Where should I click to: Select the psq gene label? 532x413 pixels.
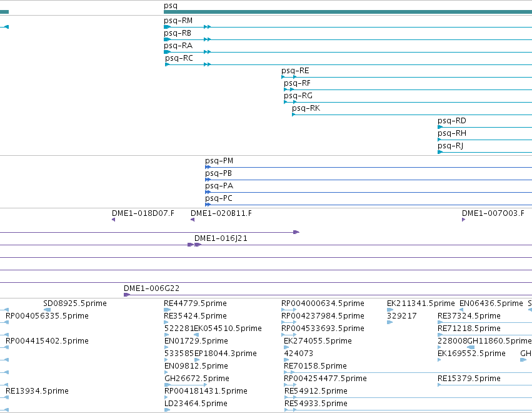pyautogui.click(x=171, y=6)
